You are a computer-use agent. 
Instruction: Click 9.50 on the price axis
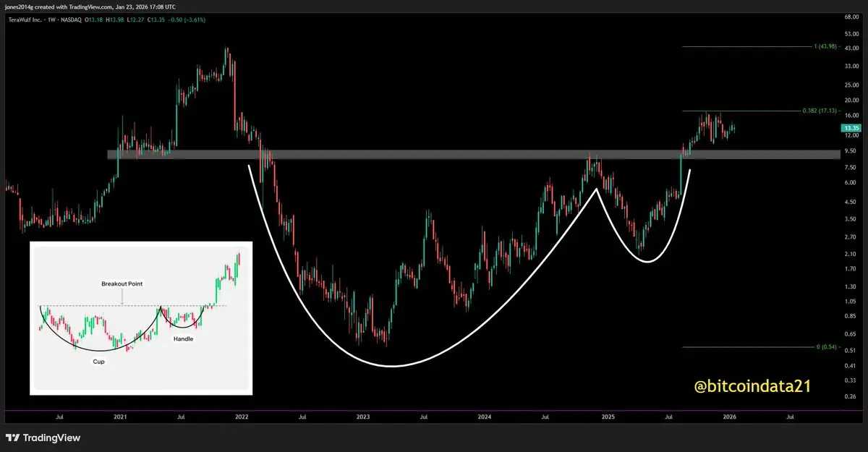[x=851, y=151]
